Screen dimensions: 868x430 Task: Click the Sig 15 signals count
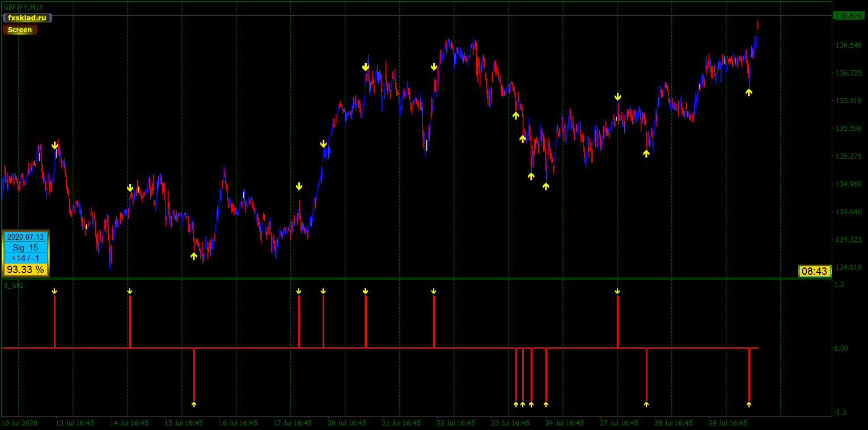coord(26,248)
